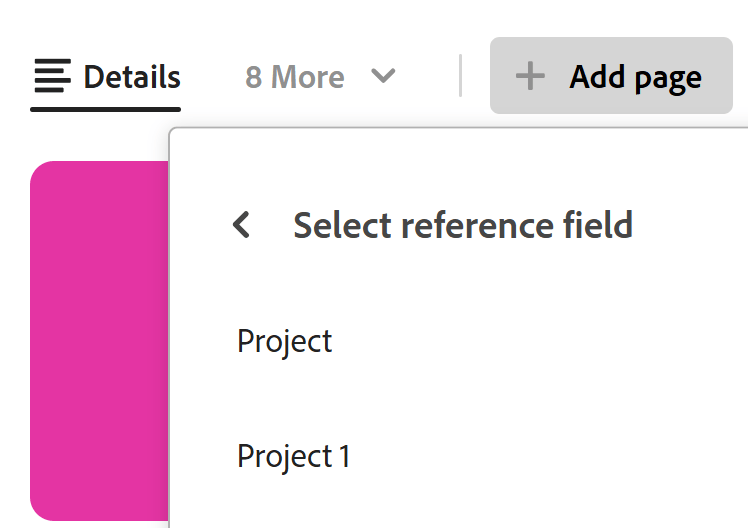The width and height of the screenshot is (748, 528).
Task: Return to previous menu via back arrow
Action: tap(241, 225)
